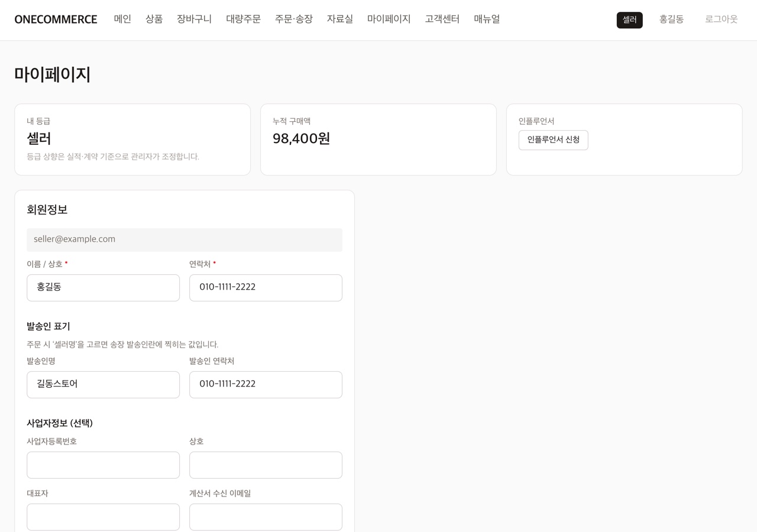Focus the 대표자 input field

click(x=103, y=517)
